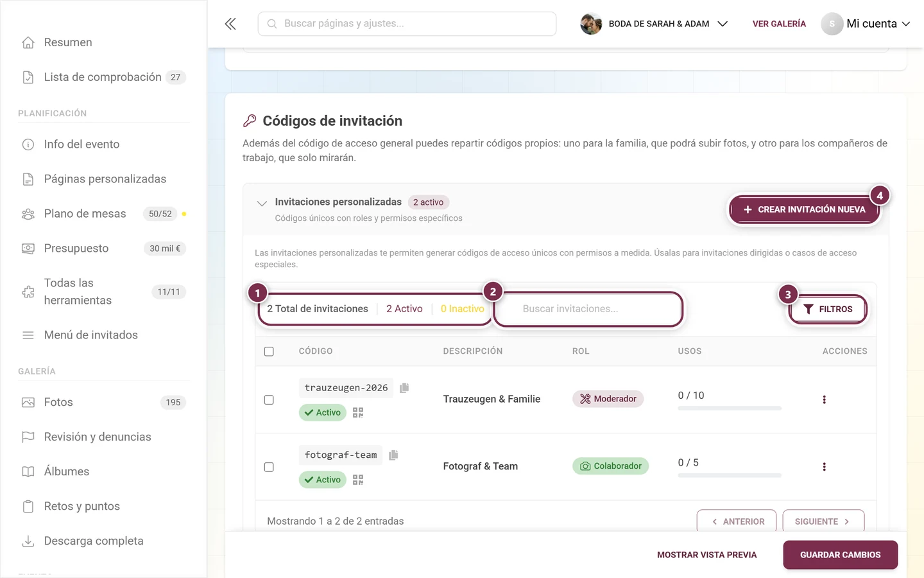Image resolution: width=924 pixels, height=578 pixels.
Task: Focus the Buscar invitaciones search field
Action: [x=588, y=309]
